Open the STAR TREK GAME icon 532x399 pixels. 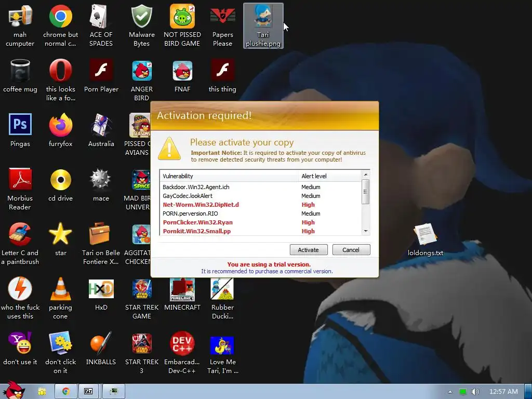tap(141, 298)
